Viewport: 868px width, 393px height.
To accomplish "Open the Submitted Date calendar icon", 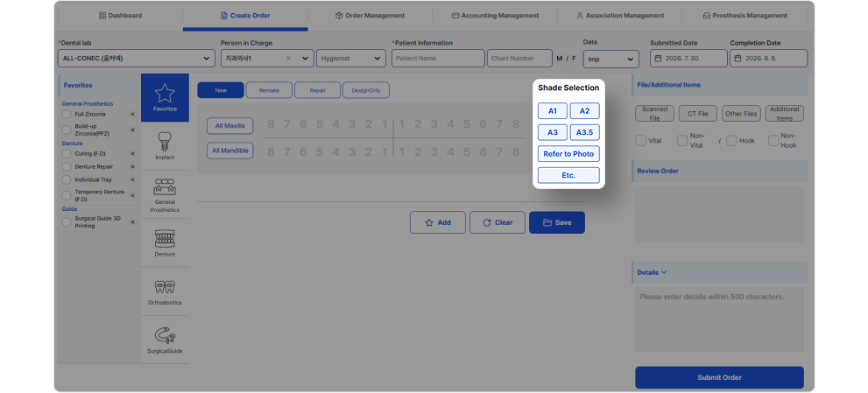I will pos(658,59).
